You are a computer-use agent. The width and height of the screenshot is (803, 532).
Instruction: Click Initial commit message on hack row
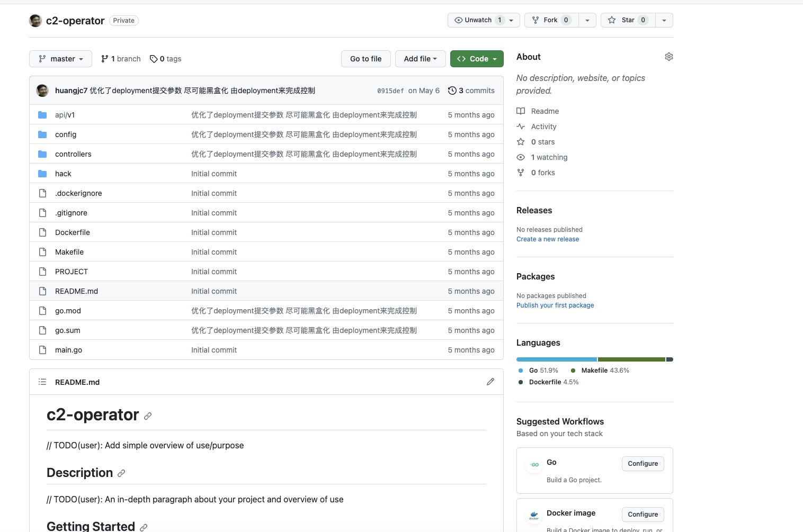pyautogui.click(x=214, y=174)
